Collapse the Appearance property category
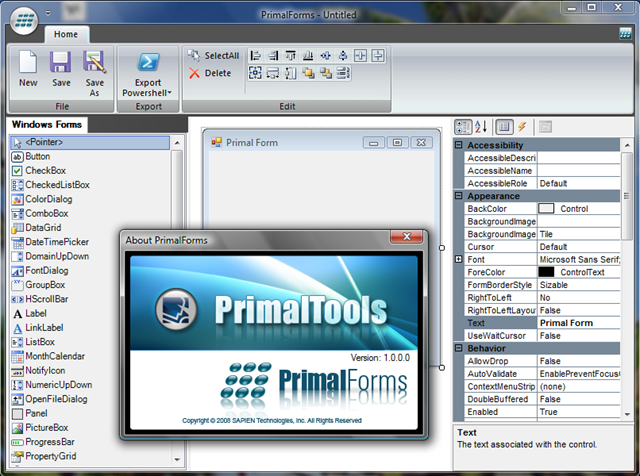Viewport: 640px width, 476px height. (x=459, y=197)
